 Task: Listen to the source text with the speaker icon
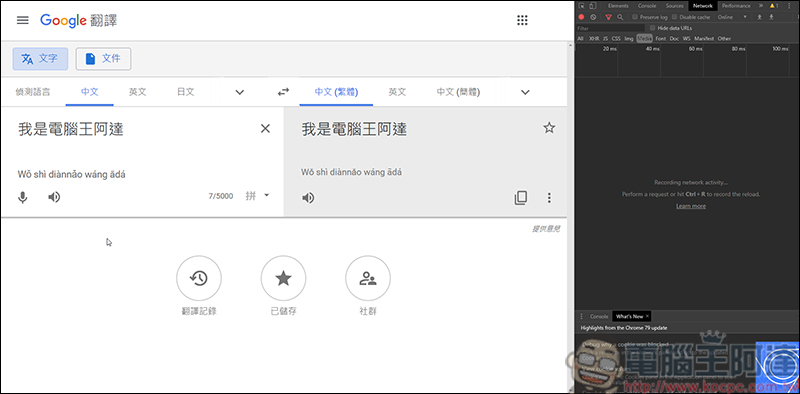(54, 197)
